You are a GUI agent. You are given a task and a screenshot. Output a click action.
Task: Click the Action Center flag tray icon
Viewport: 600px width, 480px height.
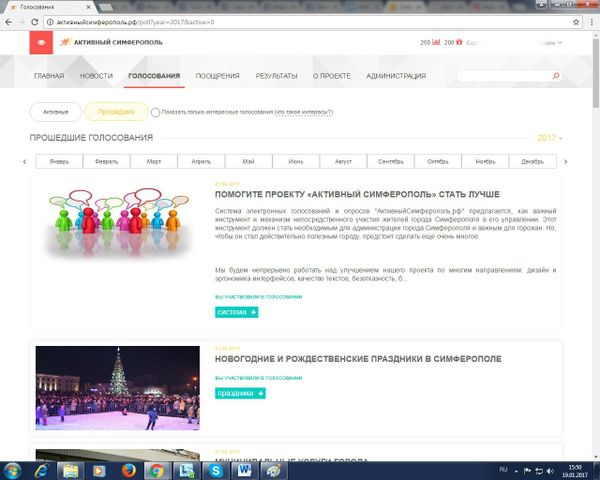(x=527, y=471)
